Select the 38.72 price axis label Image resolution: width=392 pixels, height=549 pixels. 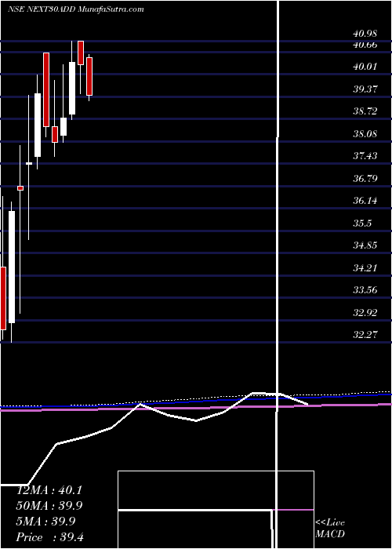(x=365, y=111)
